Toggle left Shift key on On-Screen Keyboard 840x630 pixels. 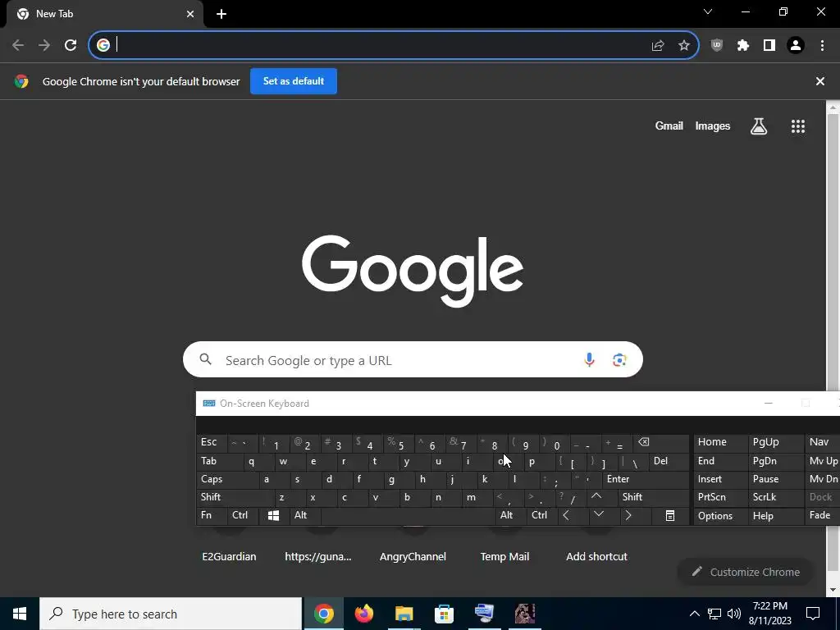[235, 497]
